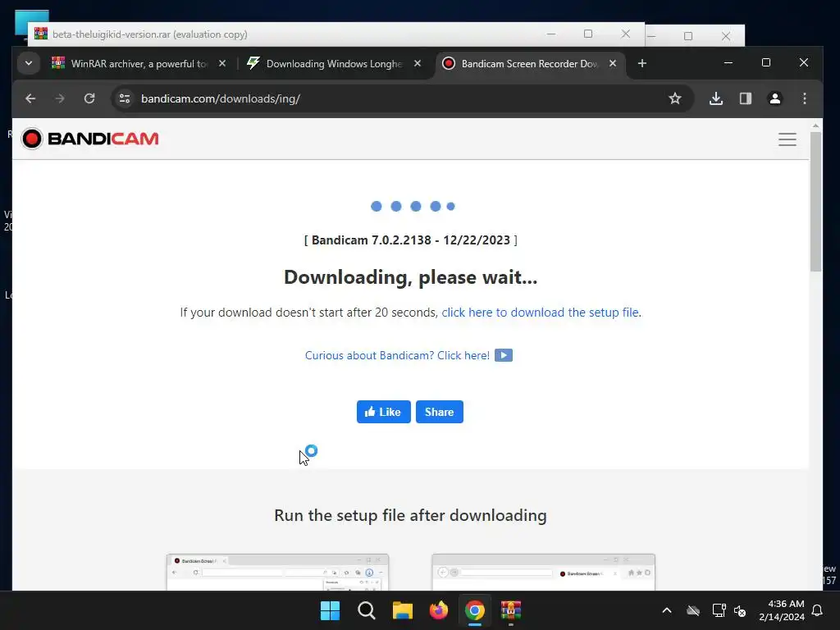
Task: Click the browser forward arrow
Action: [x=60, y=98]
